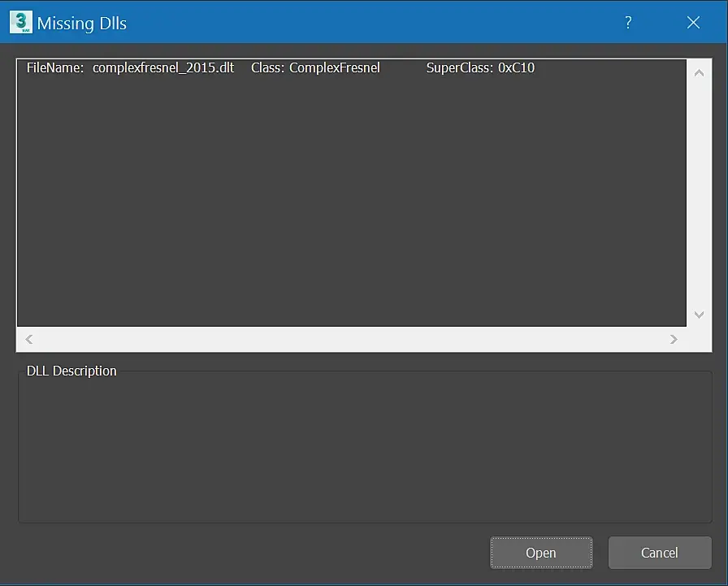
Task: Click the list's scroll right arrow
Action: 674,340
